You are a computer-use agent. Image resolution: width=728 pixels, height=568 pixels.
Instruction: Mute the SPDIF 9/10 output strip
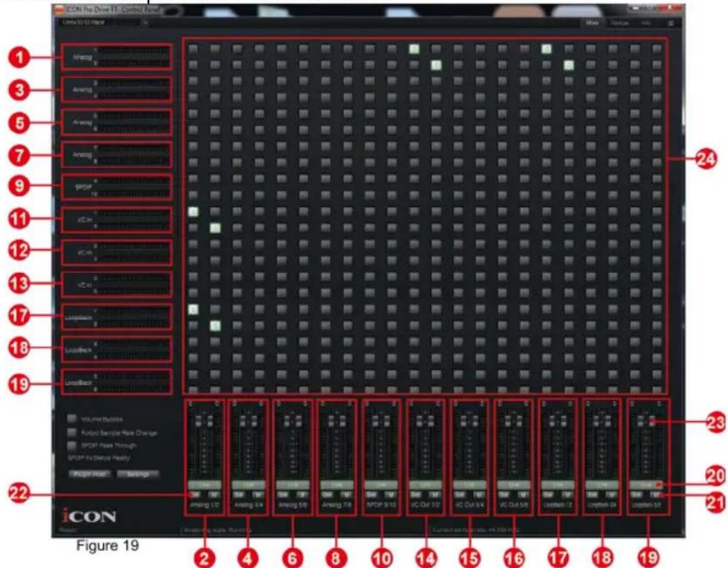point(391,494)
